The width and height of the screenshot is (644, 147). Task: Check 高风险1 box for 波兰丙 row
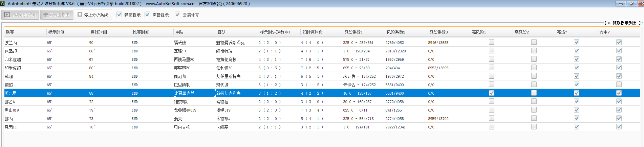click(492, 42)
